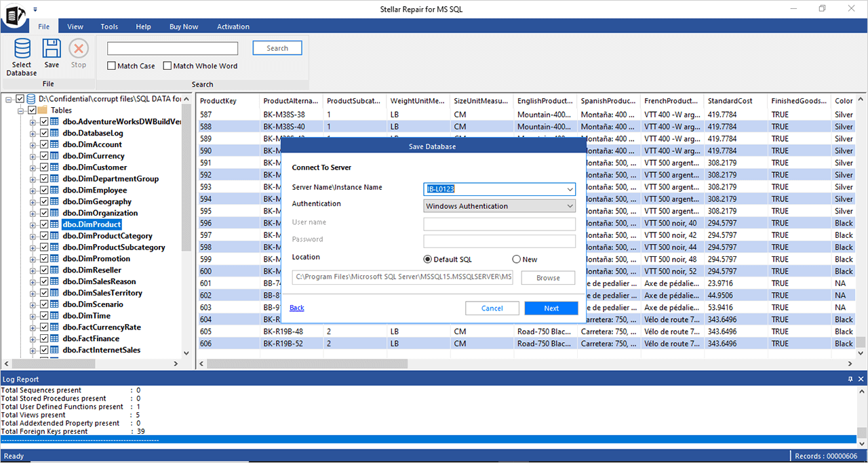The image size is (868, 463).
Task: Open the Tools menu tab
Action: tap(109, 26)
